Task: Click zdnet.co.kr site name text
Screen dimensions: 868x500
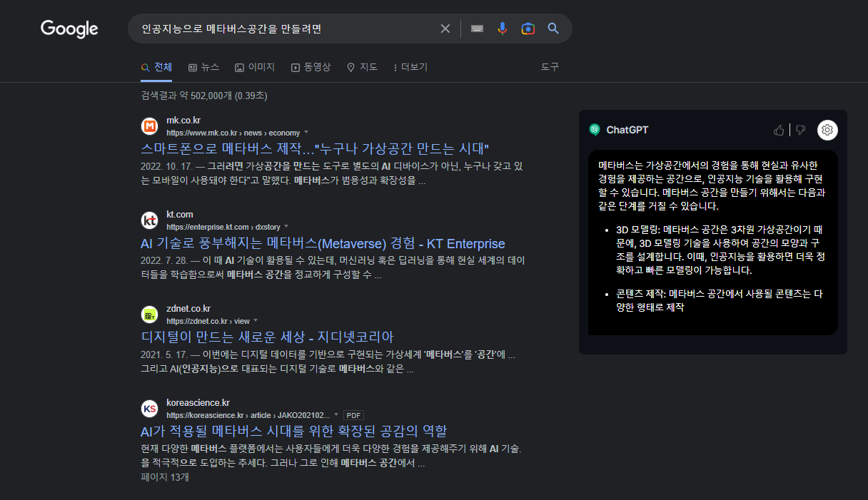Action: (x=188, y=309)
